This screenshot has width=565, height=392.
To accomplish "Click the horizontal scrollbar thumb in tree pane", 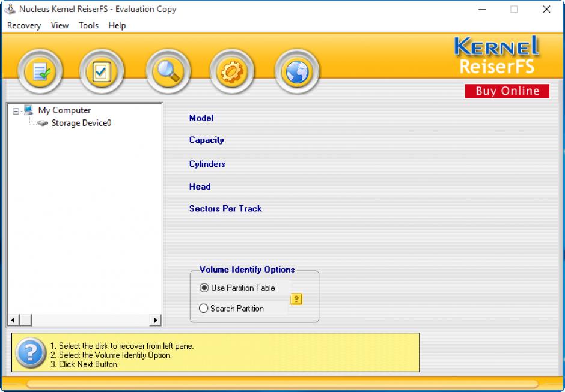I will click(25, 319).
